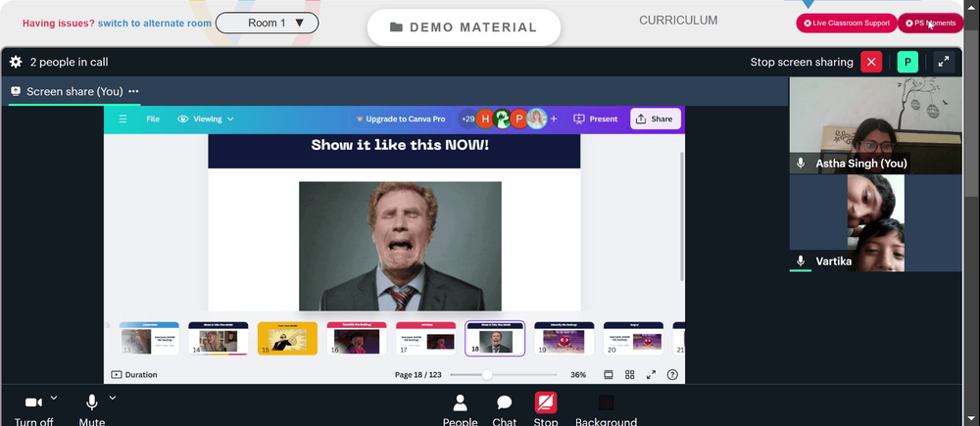Viewport: 980px width, 426px height.
Task: Adjust the Canva zoom slider handle
Action: 487,375
